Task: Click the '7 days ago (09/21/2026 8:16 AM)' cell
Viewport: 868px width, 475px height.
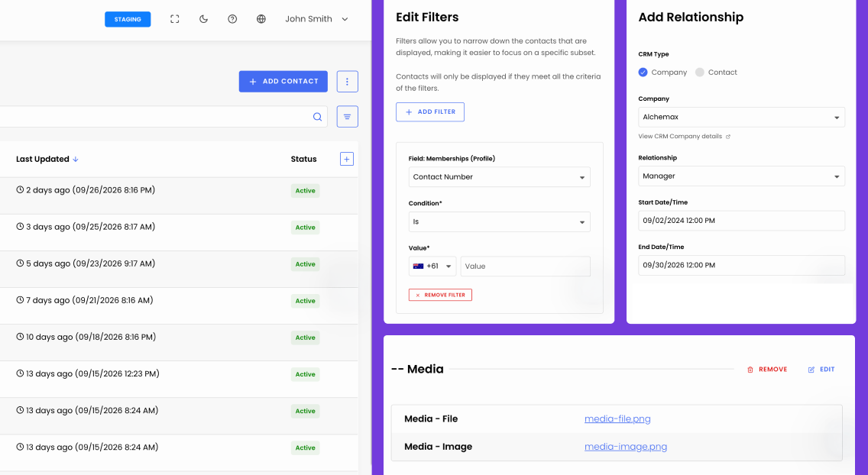Action: click(85, 300)
